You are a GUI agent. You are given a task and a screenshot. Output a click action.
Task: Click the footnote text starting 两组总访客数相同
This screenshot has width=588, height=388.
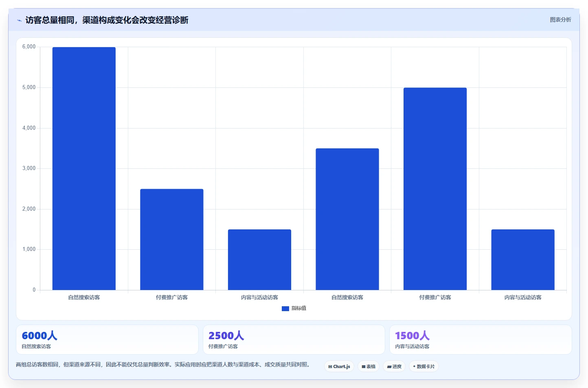[x=164, y=364]
